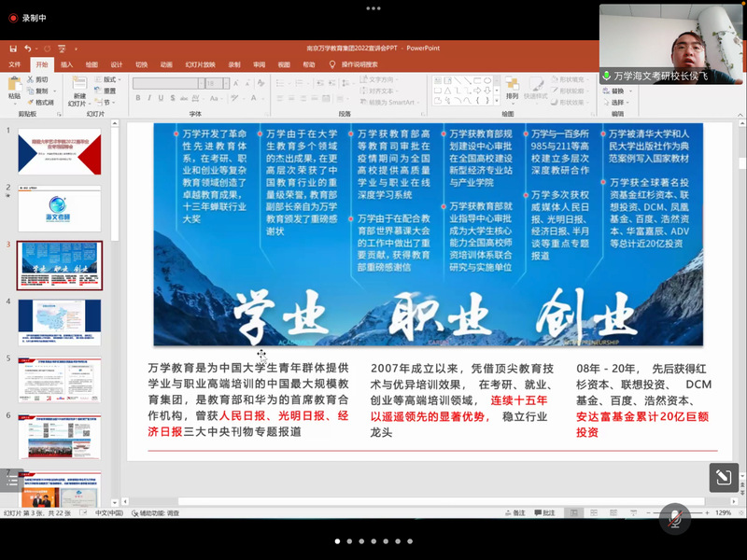Image resolution: width=747 pixels, height=560 pixels.
Task: Click the 批注 comments button in status bar
Action: click(x=544, y=512)
